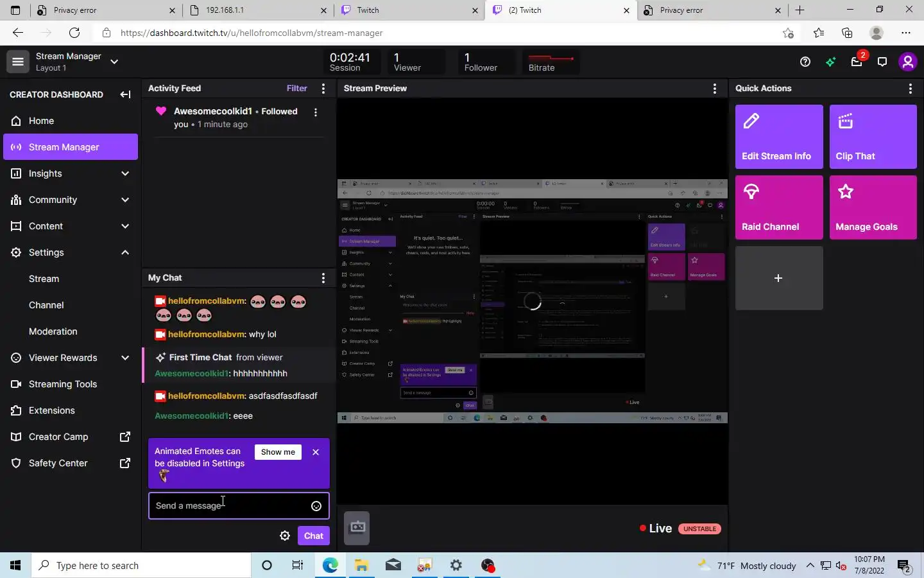Open Creator Camp external link

click(71, 437)
